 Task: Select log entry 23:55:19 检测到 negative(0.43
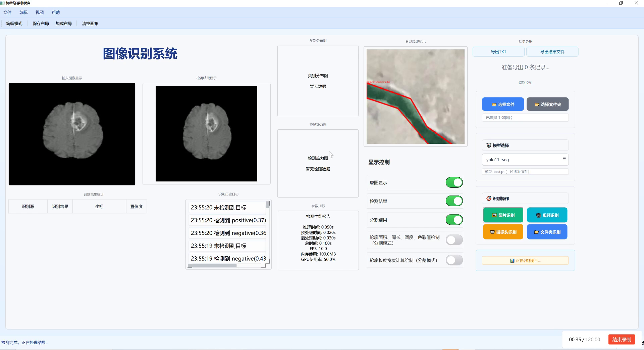click(227, 259)
